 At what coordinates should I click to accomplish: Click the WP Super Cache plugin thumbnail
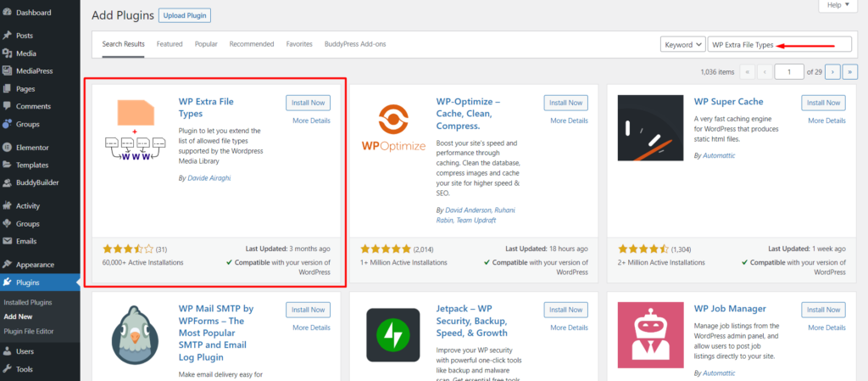click(x=650, y=128)
